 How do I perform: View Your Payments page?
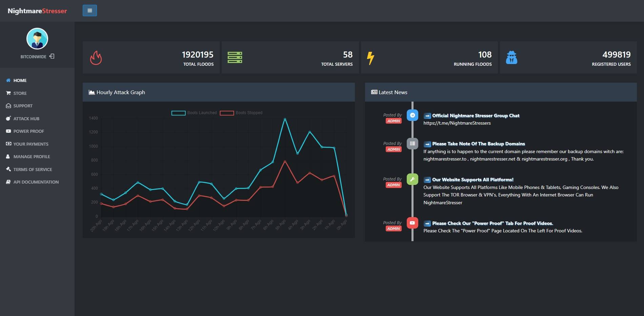click(x=31, y=144)
